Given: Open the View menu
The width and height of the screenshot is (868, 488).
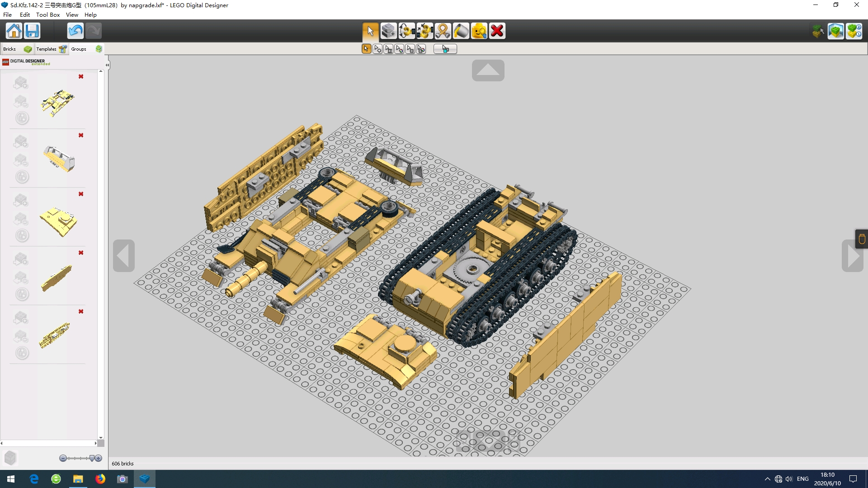Looking at the screenshot, I should [x=71, y=14].
